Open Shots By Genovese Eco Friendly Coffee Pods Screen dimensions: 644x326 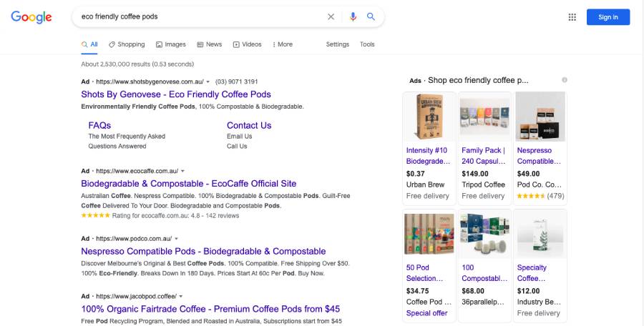coord(176,94)
